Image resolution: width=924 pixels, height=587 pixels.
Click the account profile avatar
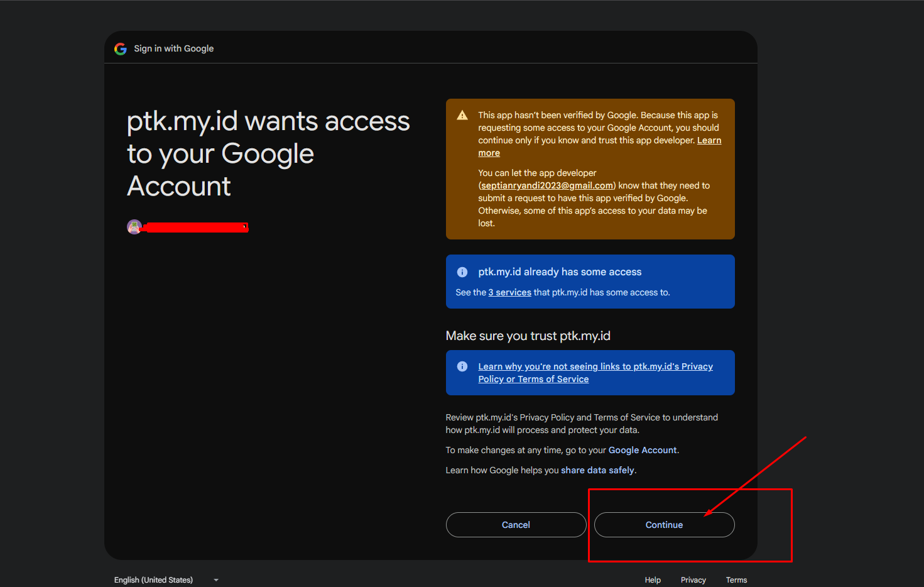[134, 227]
